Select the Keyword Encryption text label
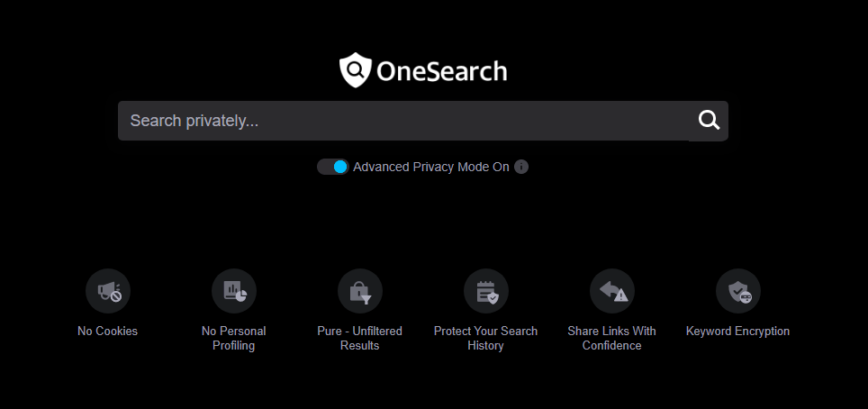Screen dimensions: 868x409 point(738,331)
